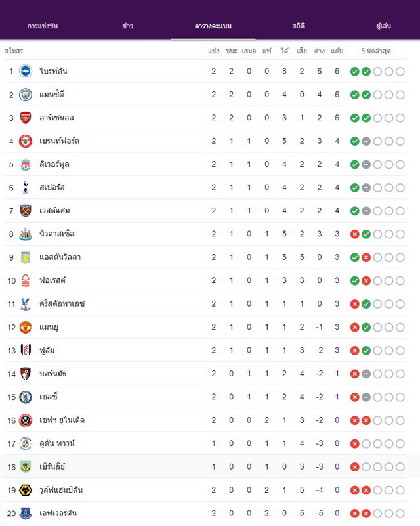The height and width of the screenshot is (526, 420).
Task: Click the Wolverhampton wolf crest icon
Action: pyautogui.click(x=26, y=490)
